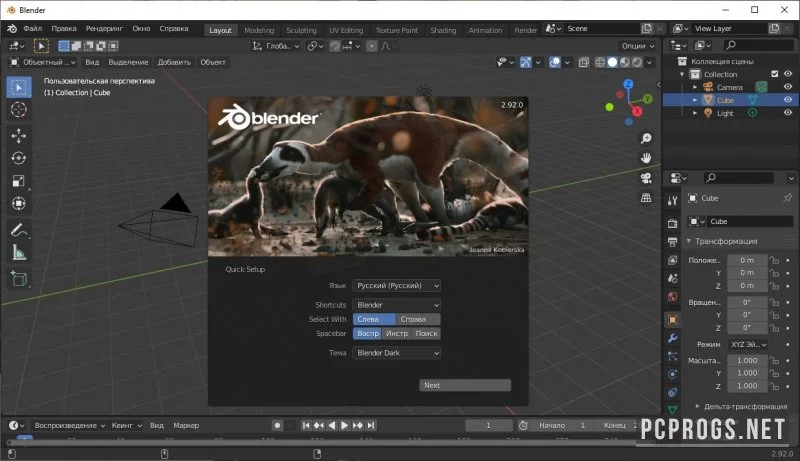Screen dimensions: 800x461
Task: Click the zoom viewport icon
Action: 646,138
